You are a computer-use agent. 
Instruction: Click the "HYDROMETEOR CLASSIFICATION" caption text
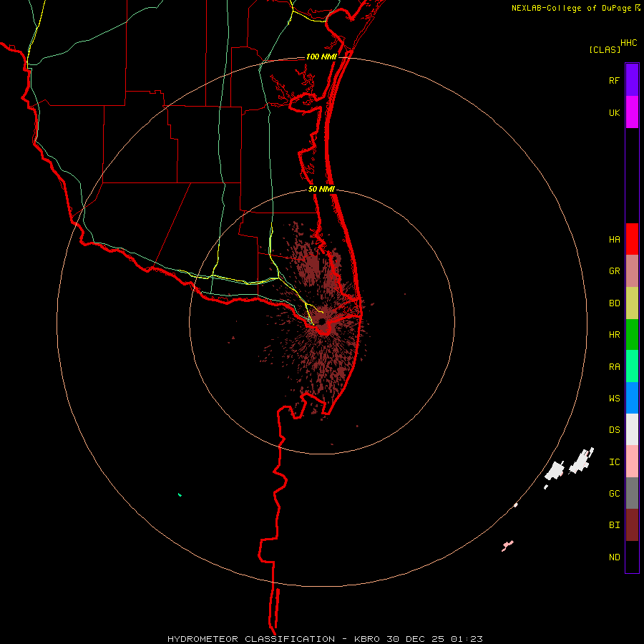pyautogui.click(x=251, y=639)
